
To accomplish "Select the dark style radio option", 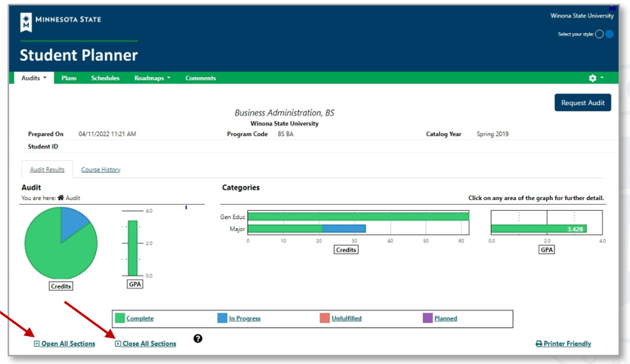I will (x=600, y=34).
